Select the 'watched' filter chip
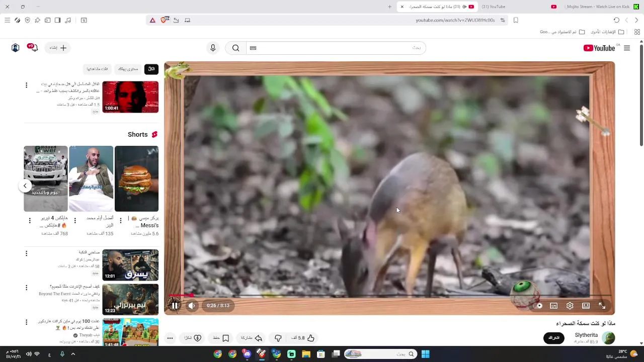This screenshot has width=644, height=362. 97,69
